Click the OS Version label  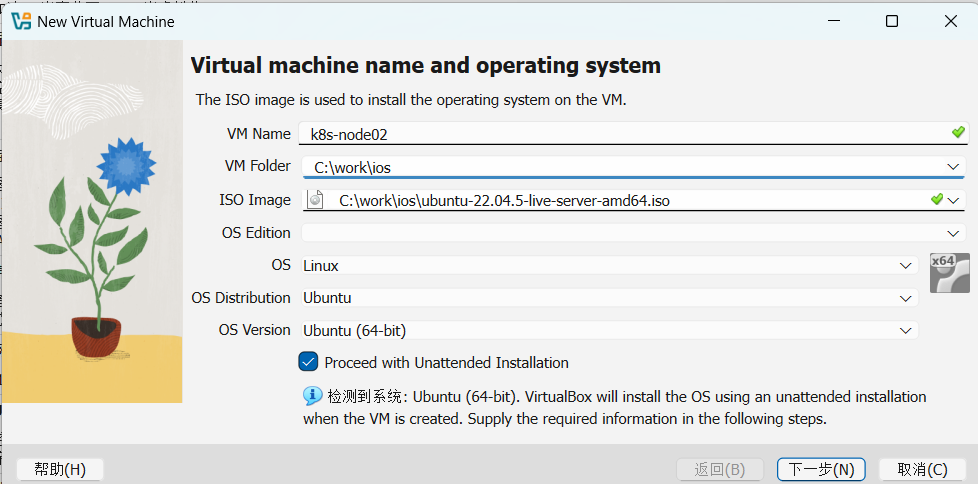point(254,330)
